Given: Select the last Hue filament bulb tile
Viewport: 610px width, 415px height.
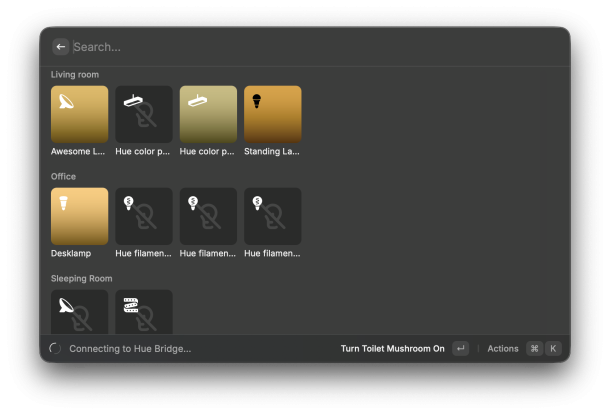Looking at the screenshot, I should (272, 216).
